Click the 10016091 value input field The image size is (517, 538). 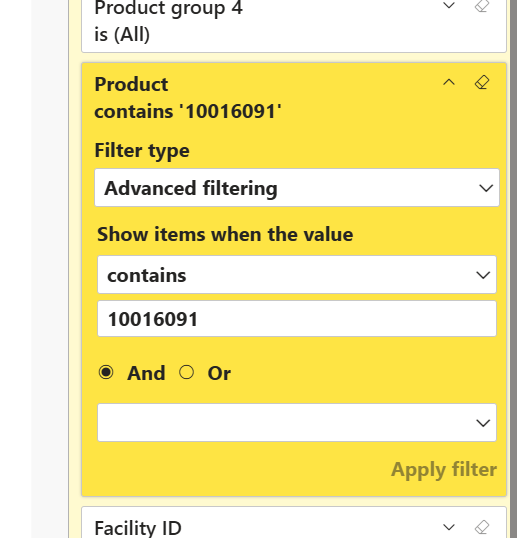(x=297, y=319)
